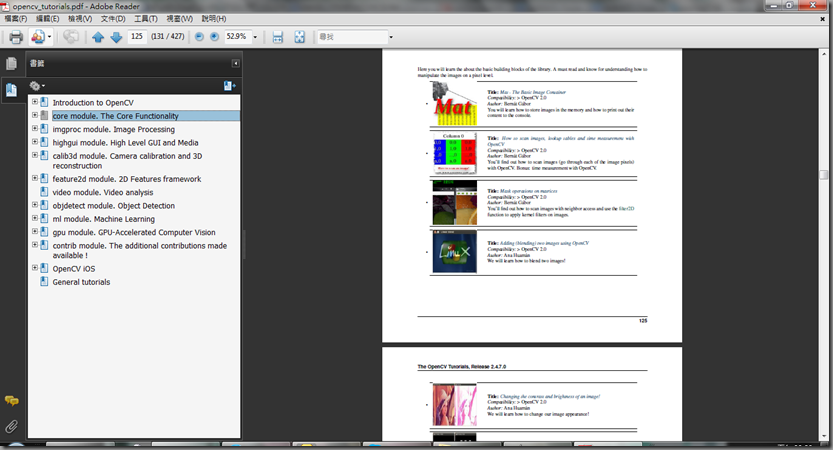833x450 pixels.
Task: Click expand current bookmark icon
Action: point(230,86)
